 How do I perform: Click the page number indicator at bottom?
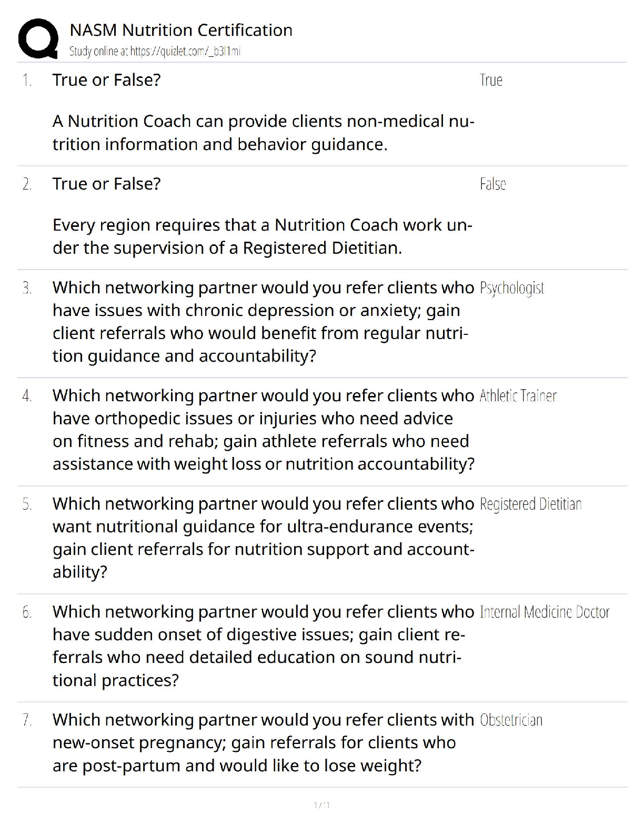point(321,805)
